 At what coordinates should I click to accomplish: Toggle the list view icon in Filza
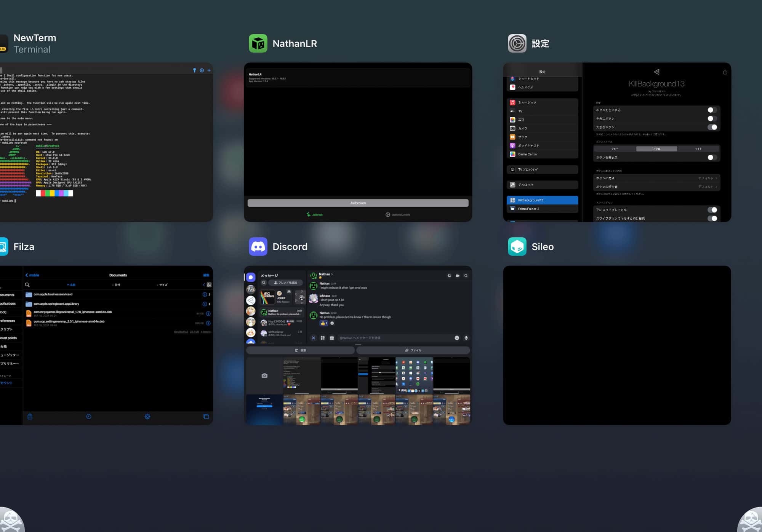tap(209, 285)
